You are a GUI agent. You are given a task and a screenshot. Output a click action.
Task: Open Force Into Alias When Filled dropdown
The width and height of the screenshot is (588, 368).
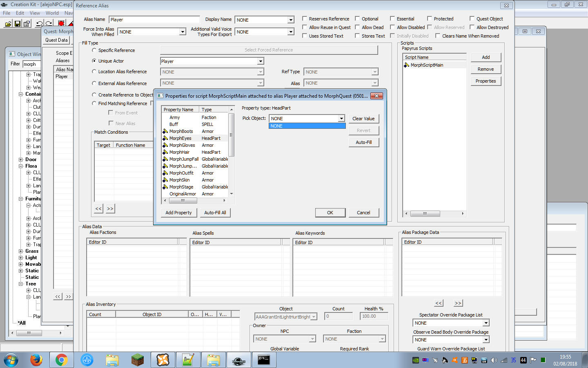click(x=183, y=32)
